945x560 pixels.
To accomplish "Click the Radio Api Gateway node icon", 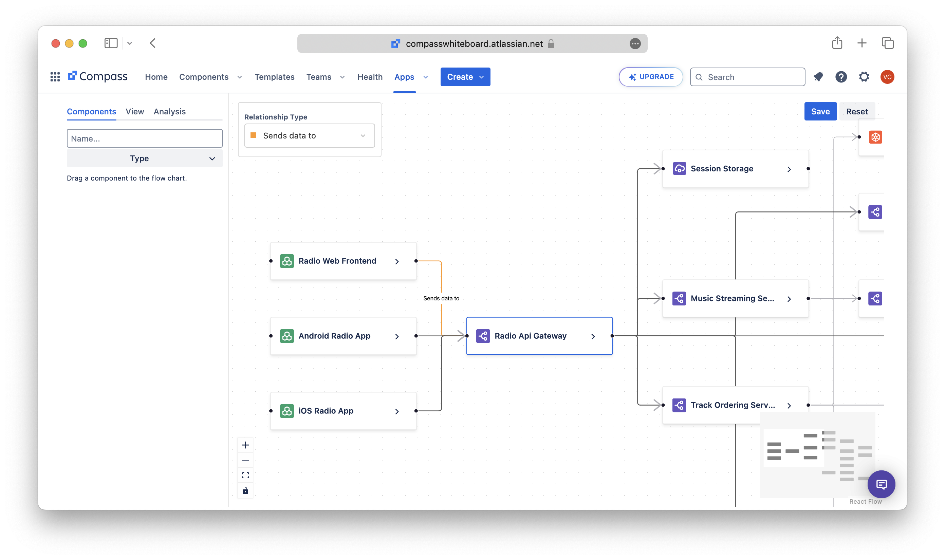I will (483, 336).
